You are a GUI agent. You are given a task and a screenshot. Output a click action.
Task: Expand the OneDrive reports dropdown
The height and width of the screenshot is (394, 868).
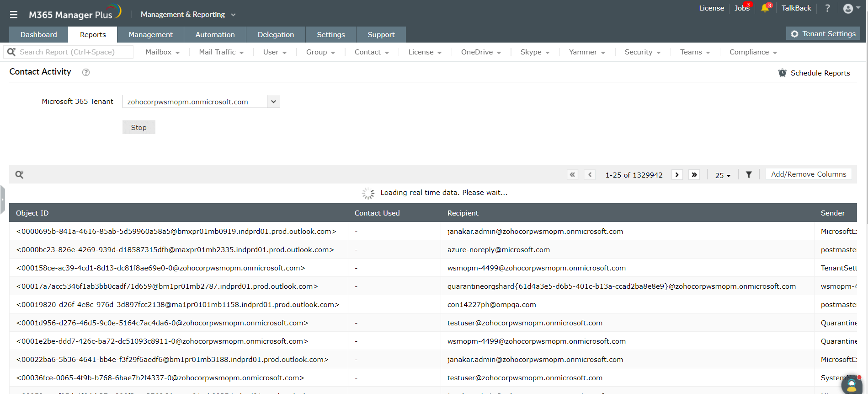click(x=481, y=52)
